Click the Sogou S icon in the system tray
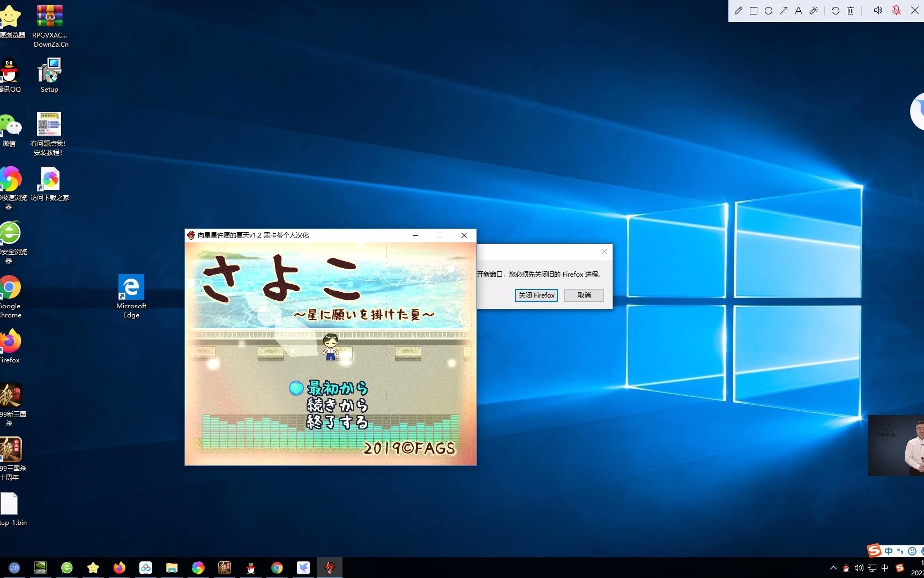Image resolution: width=924 pixels, height=578 pixels. (900, 568)
